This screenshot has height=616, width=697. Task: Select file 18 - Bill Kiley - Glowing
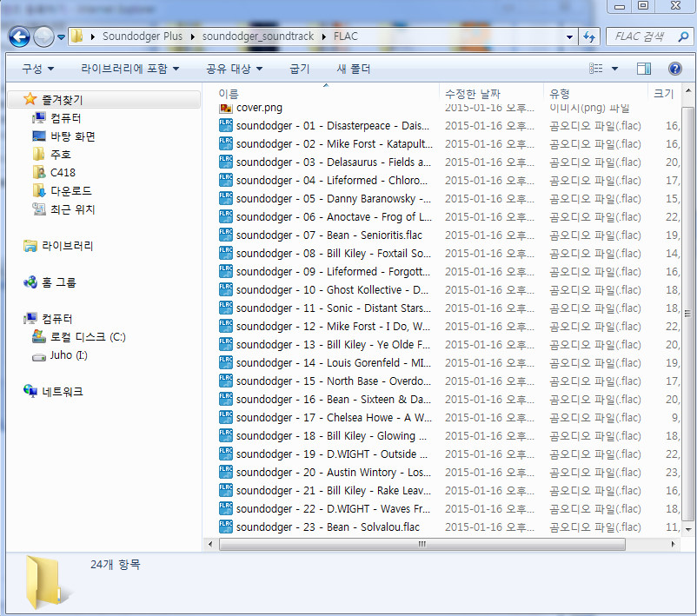coord(331,435)
